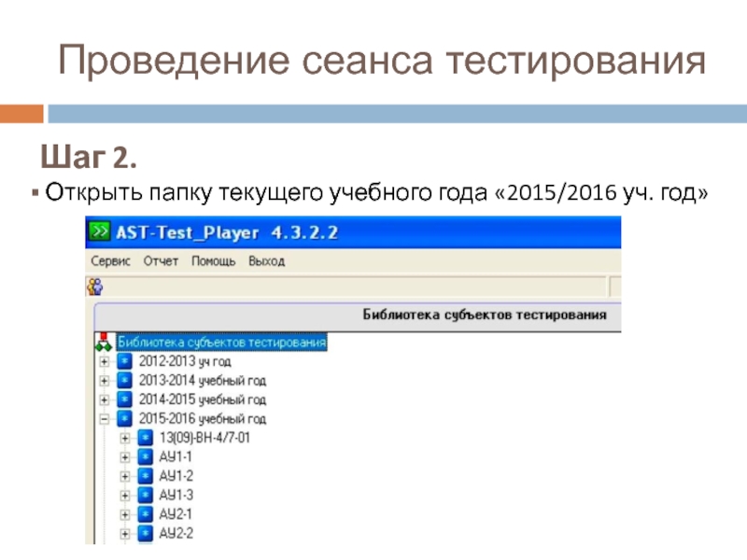Select group 13(09)-ВН-4/7-01
Screen dimensions: 747x560
tap(204, 438)
